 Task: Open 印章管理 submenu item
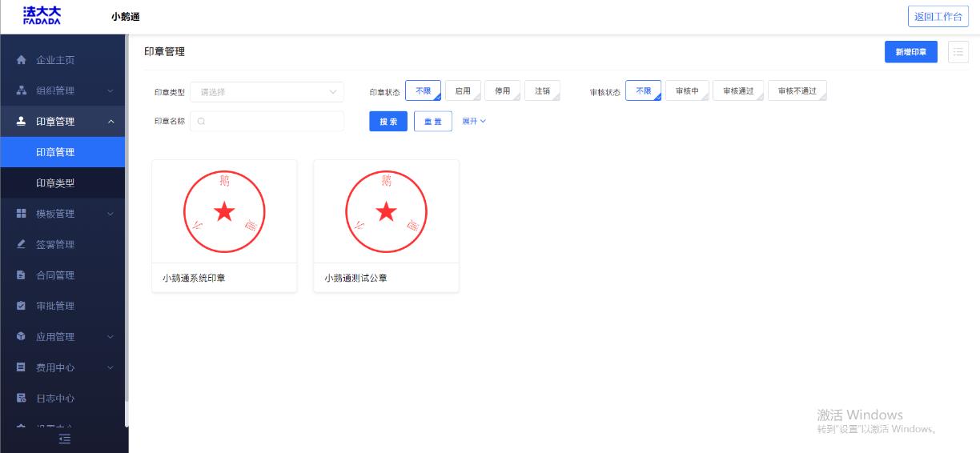coord(62,152)
